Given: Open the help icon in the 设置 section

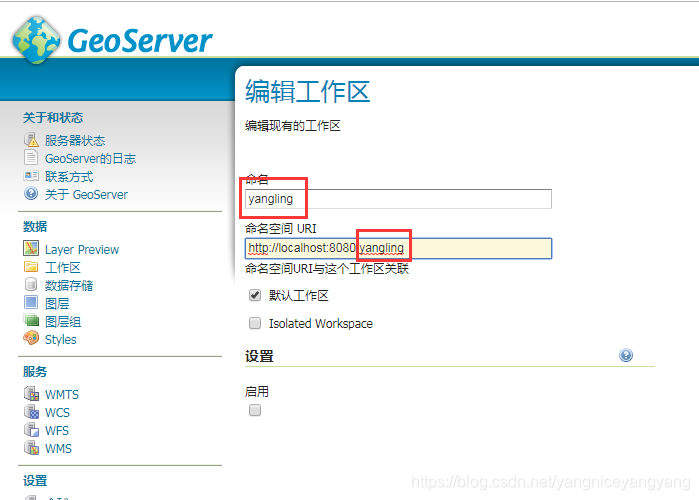Looking at the screenshot, I should (x=626, y=355).
